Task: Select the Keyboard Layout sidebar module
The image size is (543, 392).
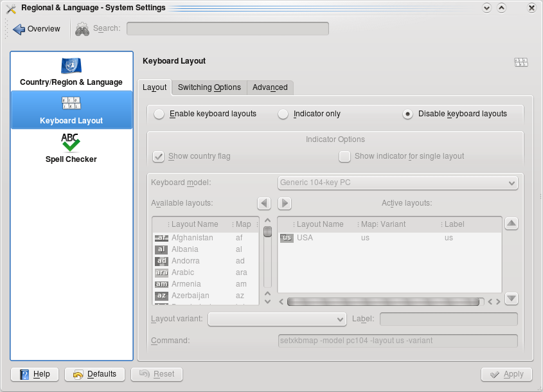Action: coord(71,110)
